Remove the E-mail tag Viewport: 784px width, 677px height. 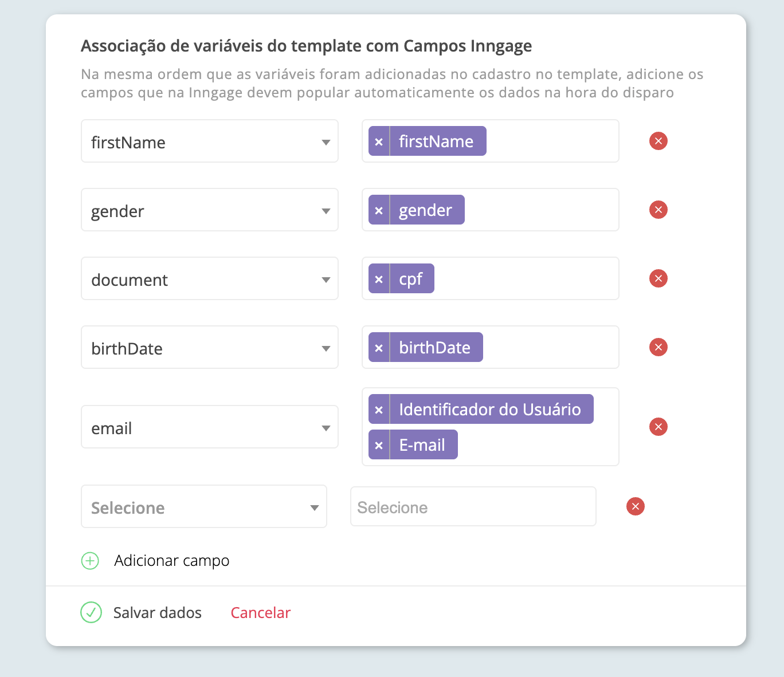tap(379, 445)
